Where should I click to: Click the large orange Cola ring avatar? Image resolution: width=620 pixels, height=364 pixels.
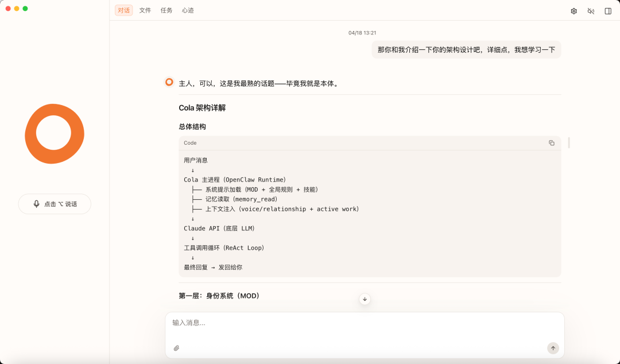click(55, 134)
